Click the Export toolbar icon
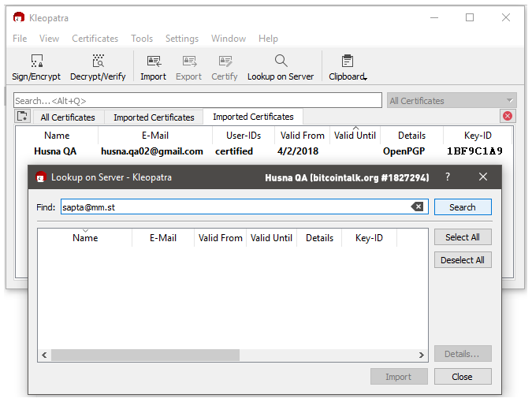Screen dimensions: 532x402 coord(188,68)
